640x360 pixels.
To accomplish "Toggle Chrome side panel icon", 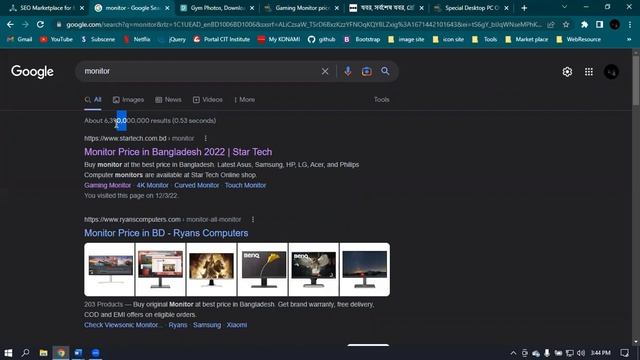I will coord(599,24).
